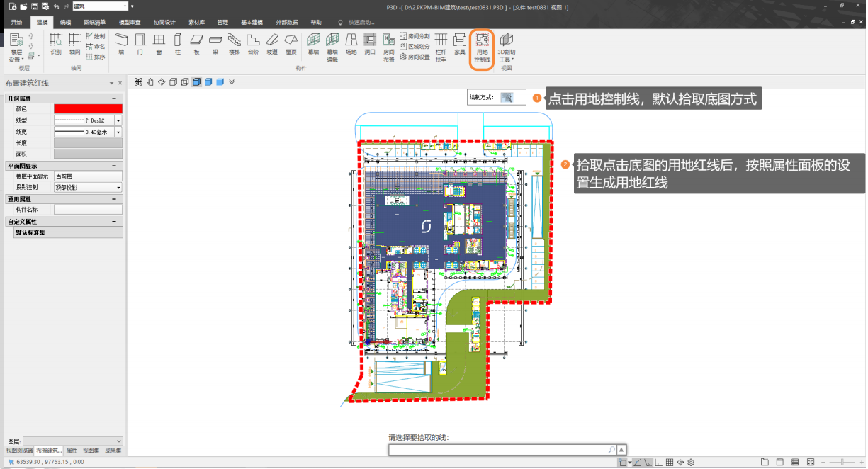Select the 屋顶 (roof) tool

291,44
